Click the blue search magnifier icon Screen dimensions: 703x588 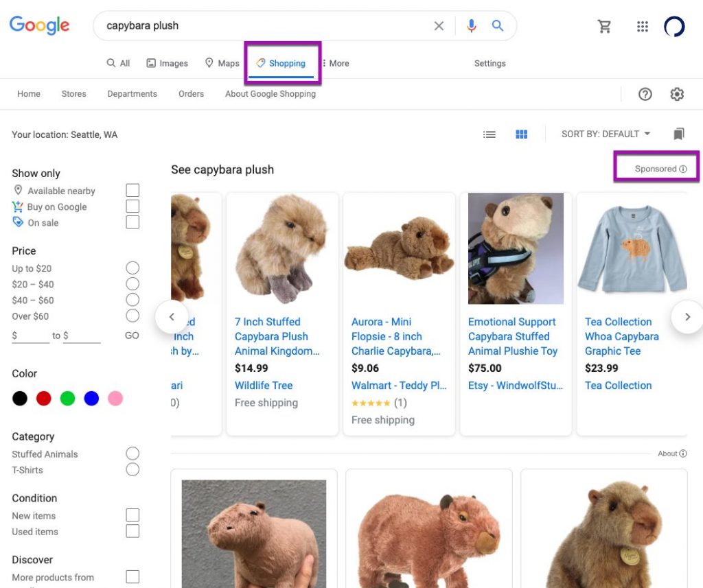click(x=498, y=25)
